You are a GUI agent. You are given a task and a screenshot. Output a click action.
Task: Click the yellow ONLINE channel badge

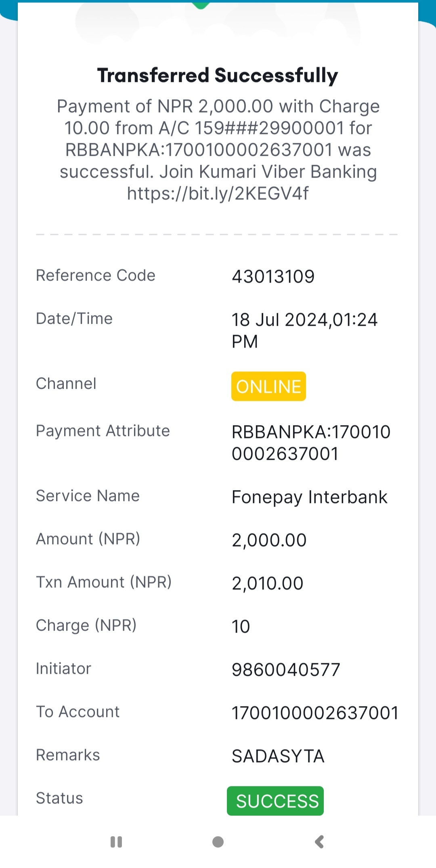tap(268, 386)
